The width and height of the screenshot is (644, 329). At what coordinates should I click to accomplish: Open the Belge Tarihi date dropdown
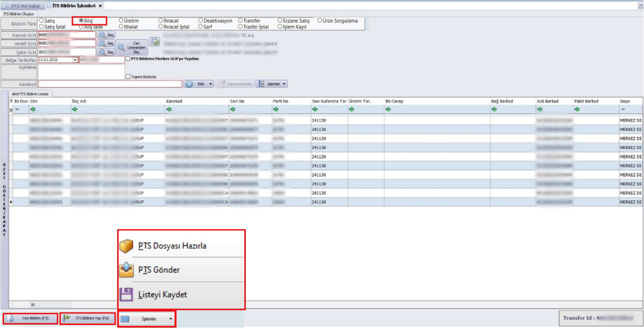coord(75,60)
